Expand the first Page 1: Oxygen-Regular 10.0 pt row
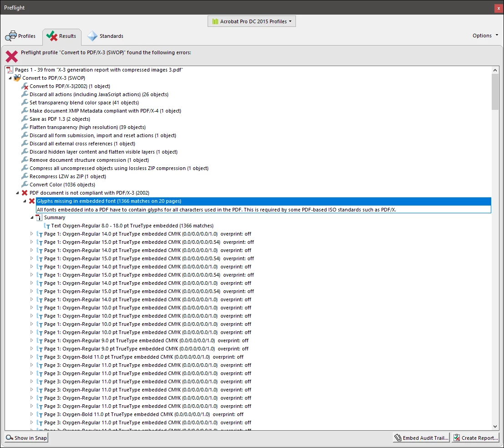Image resolution: width=504 pixels, height=448 pixels. point(31,307)
